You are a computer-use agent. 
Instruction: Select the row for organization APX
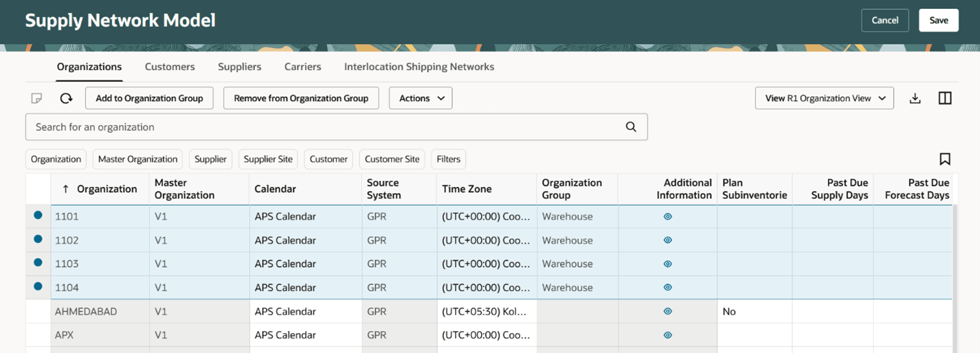point(38,335)
